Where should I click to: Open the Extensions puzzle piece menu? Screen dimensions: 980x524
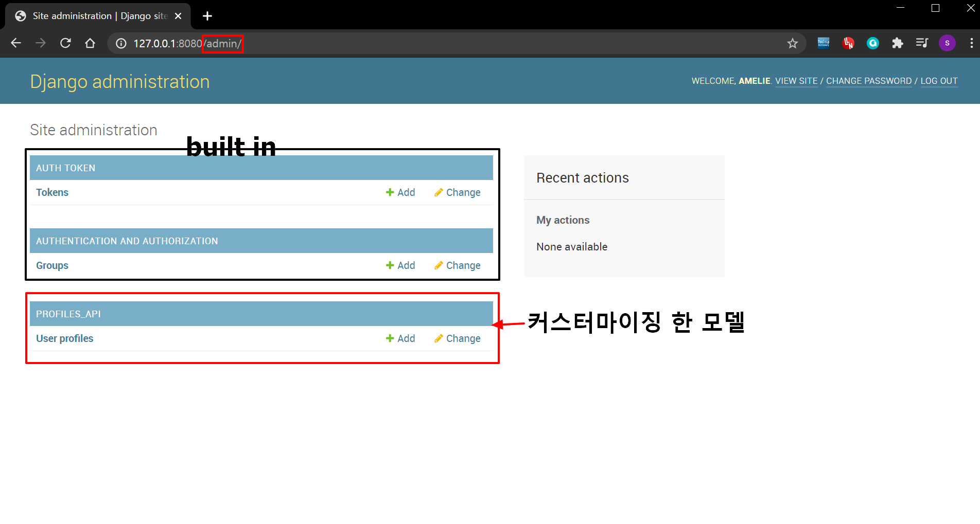[898, 43]
